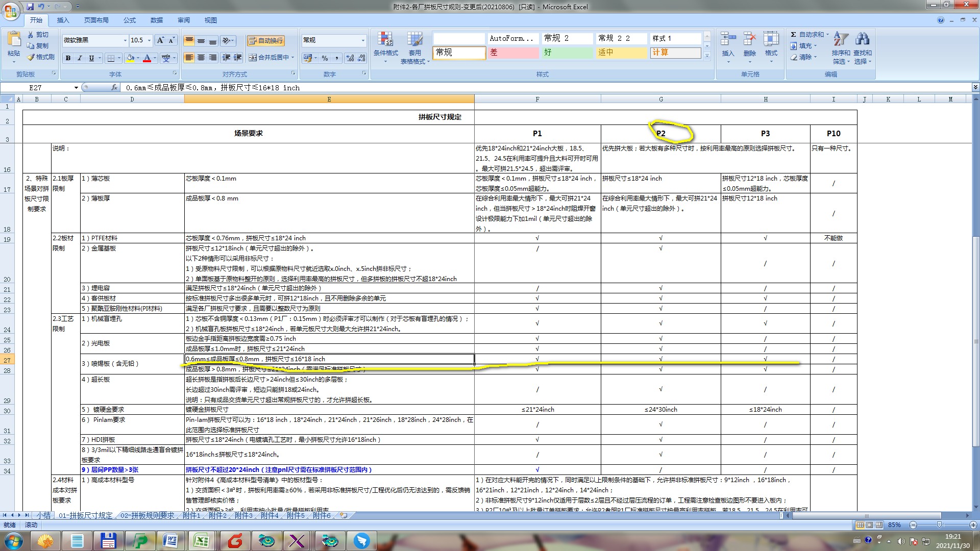
Task: Open Conditional Formatting (条件格式)
Action: pyautogui.click(x=385, y=45)
